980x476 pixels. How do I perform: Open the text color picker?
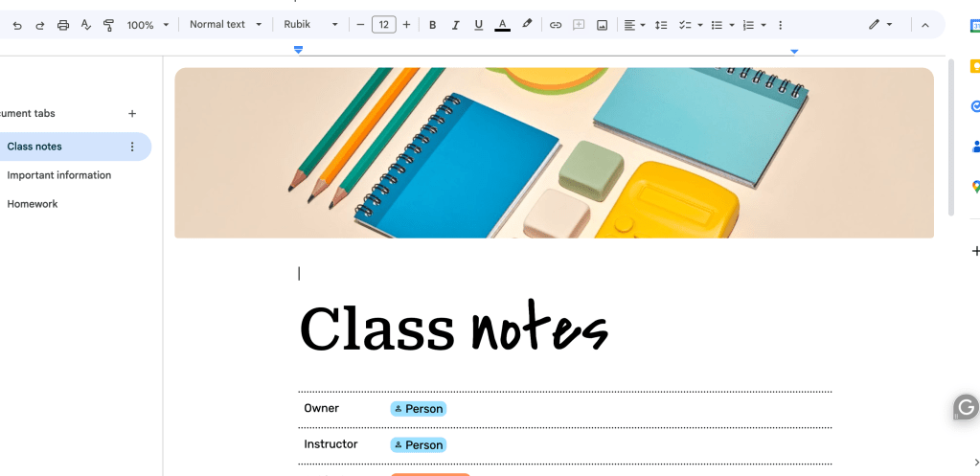tap(502, 25)
